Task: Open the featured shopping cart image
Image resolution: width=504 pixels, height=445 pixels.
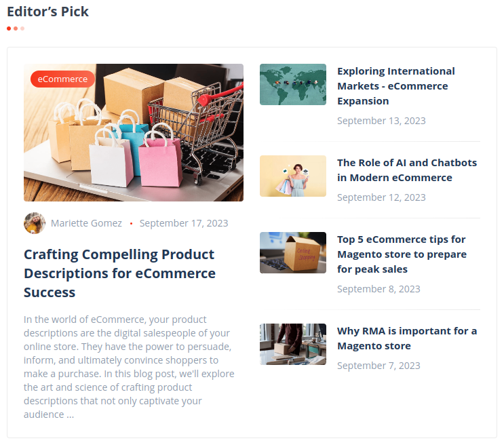Action: click(x=134, y=132)
